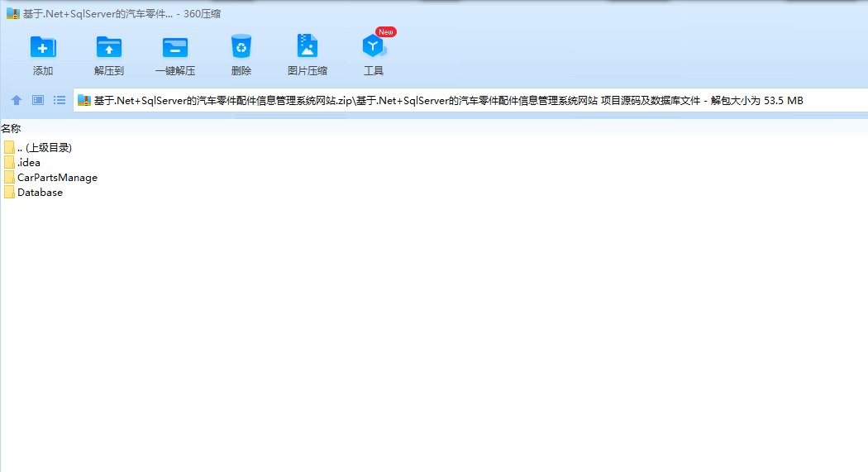This screenshot has height=472, width=868.
Task: Open the 工具 (Tools) icon
Action: [x=374, y=46]
